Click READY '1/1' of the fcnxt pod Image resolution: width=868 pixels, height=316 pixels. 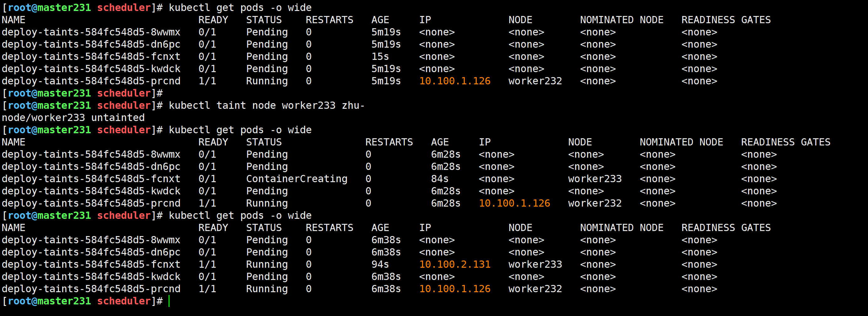tap(207, 264)
